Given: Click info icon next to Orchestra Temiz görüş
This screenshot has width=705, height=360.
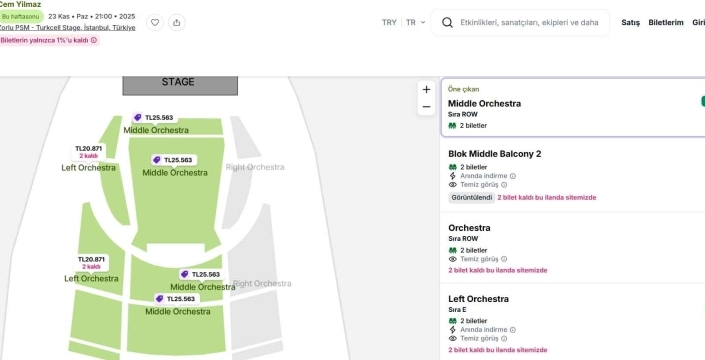Looking at the screenshot, I should click(504, 259).
